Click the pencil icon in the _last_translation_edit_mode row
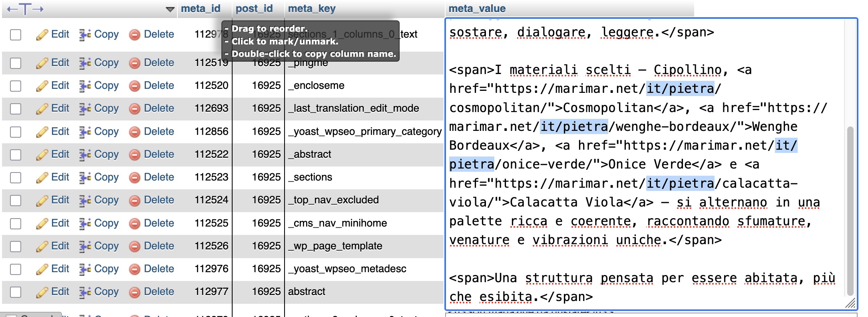This screenshot has width=868, height=317. point(42,109)
